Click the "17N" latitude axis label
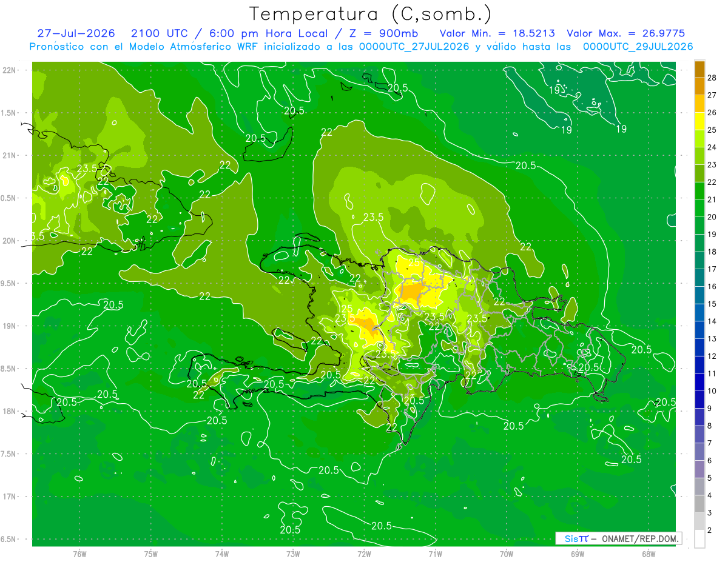Screen dimensions: 728x562 point(10,497)
